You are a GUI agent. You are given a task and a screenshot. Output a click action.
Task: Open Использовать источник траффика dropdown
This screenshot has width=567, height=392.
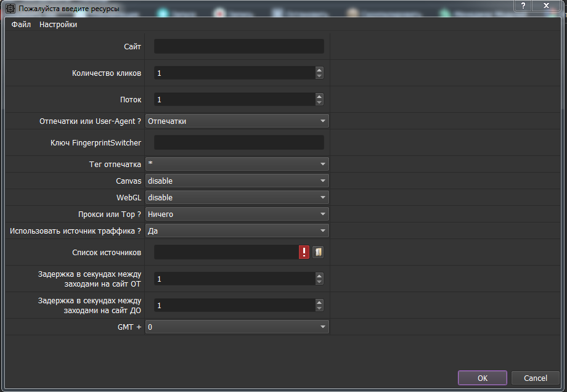click(237, 231)
